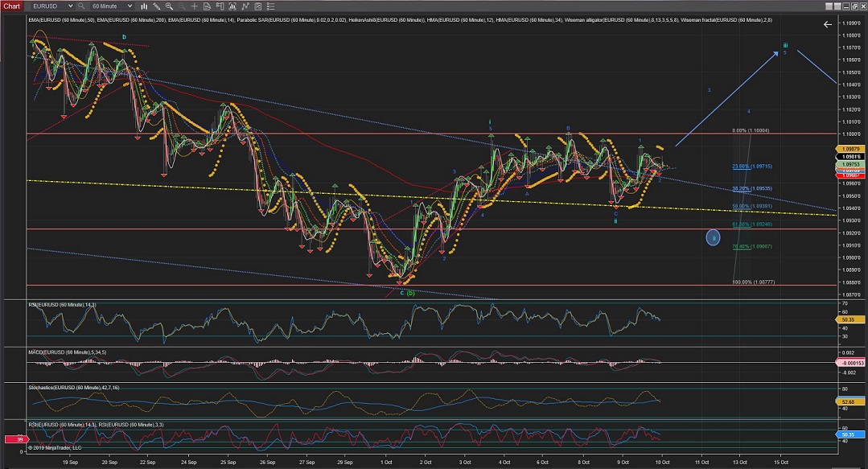The image size is (868, 469).
Task: Click the first grey window link button
Action: pyautogui.click(x=829, y=6)
